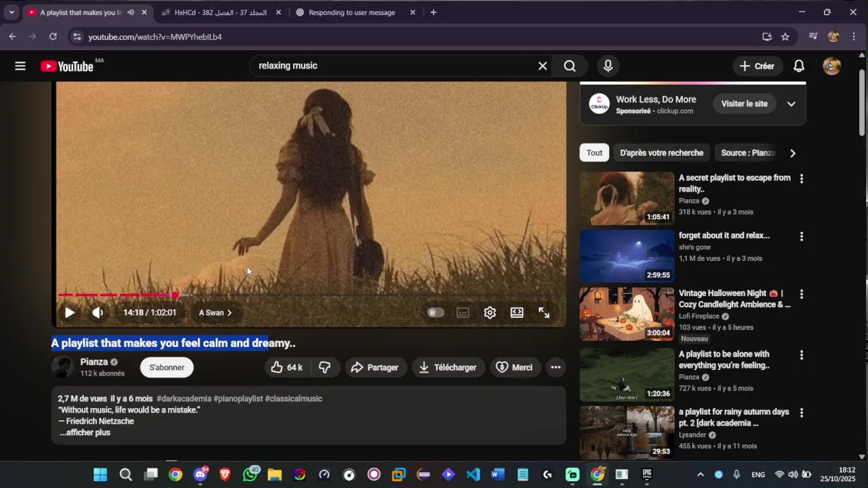
Task: Toggle subtitles in the player
Action: (462, 312)
